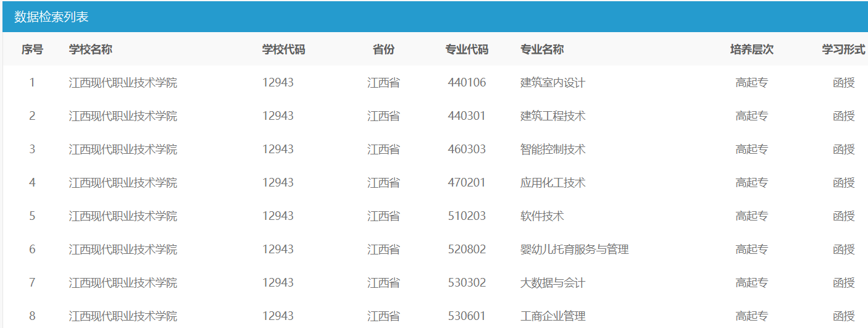Click serial number 2 in 建筑工程技术 row
868x328 pixels.
pyautogui.click(x=32, y=116)
